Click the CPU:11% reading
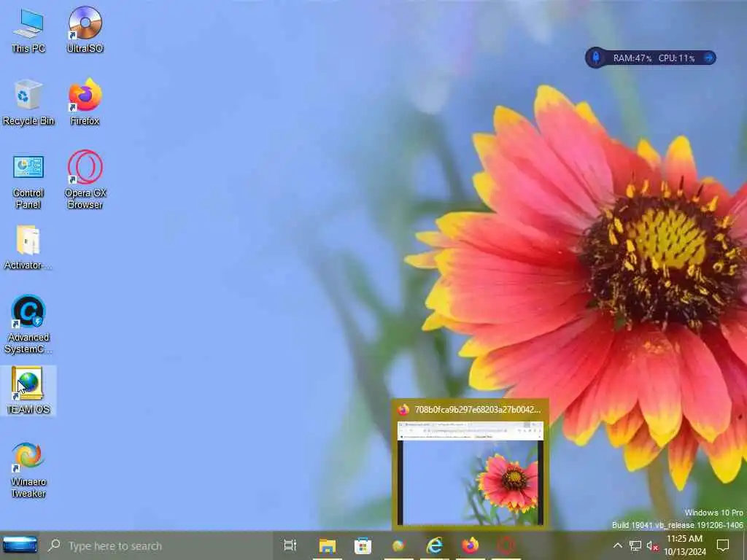The image size is (747, 560). point(676,58)
